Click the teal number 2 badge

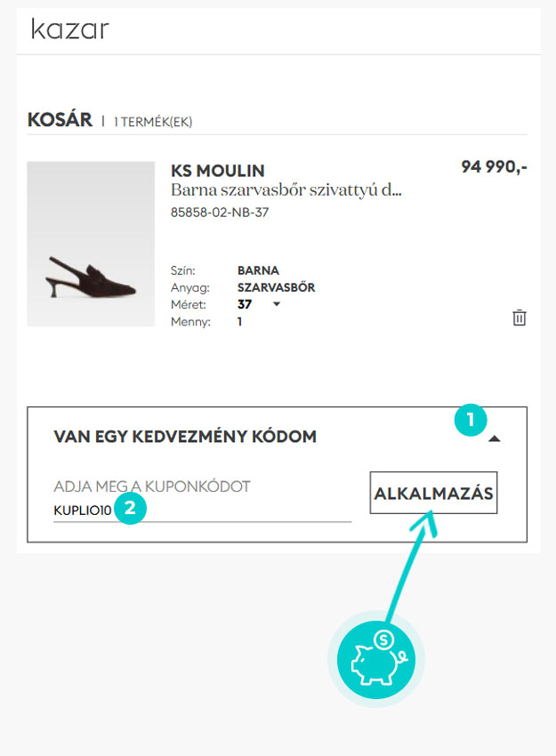[x=130, y=509]
